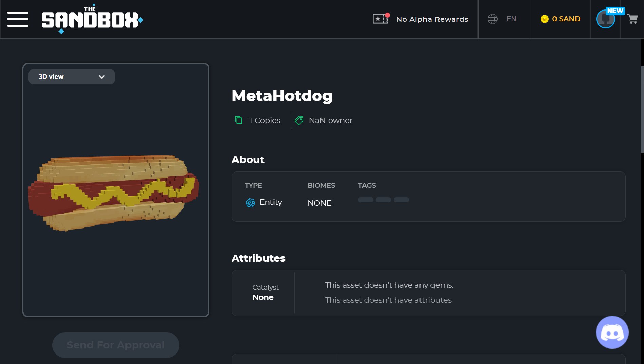
Task: Click the MetaHotdog 3D model preview
Action: click(x=114, y=193)
